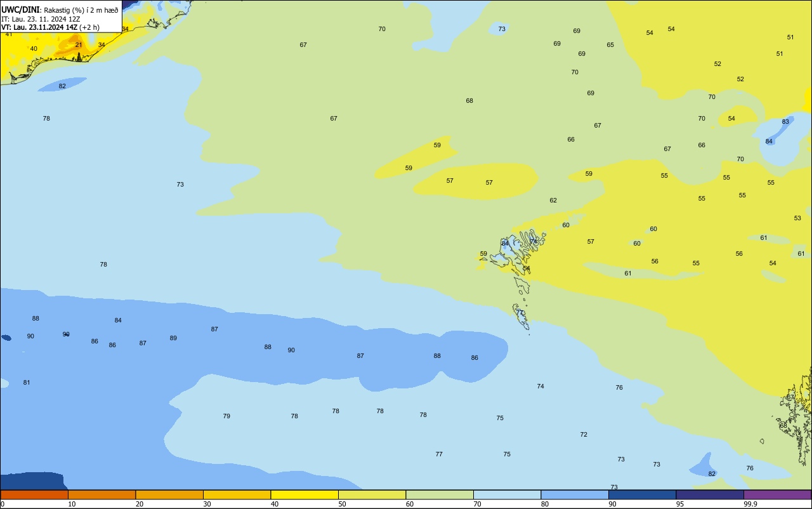Click the humidity value 40 on the map
This screenshot has height=509, width=812.
34,48
